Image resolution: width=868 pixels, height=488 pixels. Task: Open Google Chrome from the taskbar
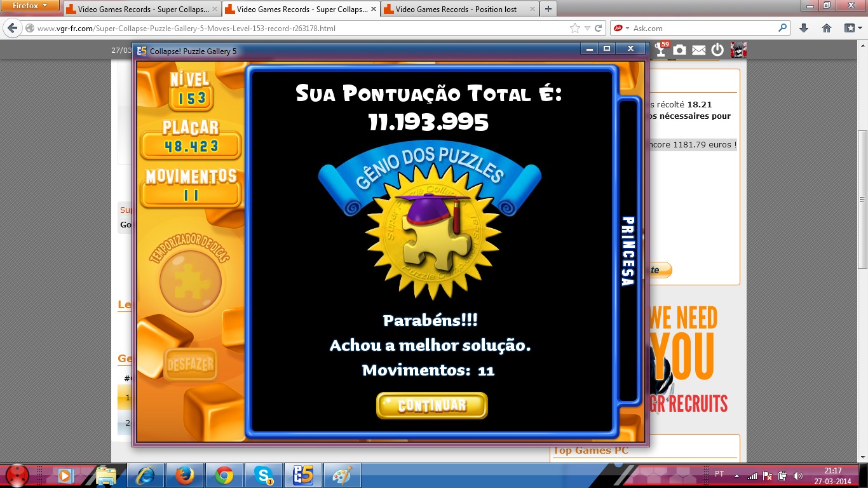[x=224, y=475]
